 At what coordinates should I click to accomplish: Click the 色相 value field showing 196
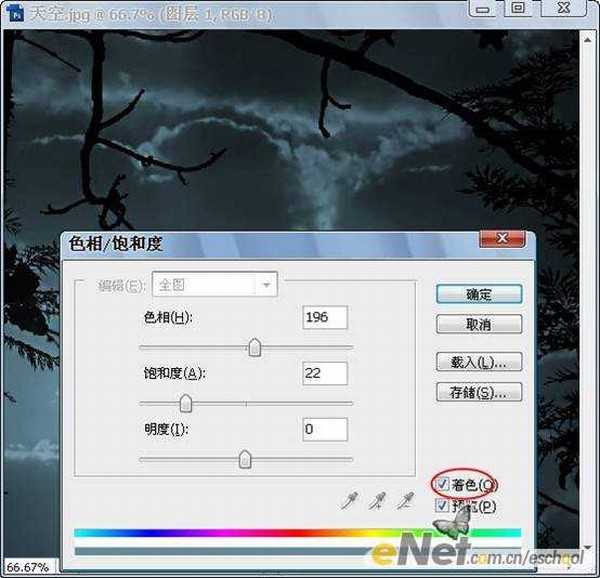point(325,318)
